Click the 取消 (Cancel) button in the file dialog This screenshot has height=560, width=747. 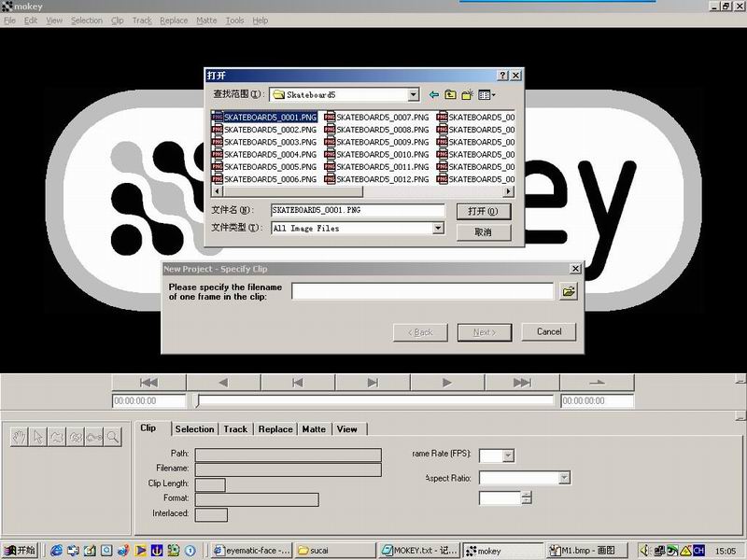click(x=484, y=232)
